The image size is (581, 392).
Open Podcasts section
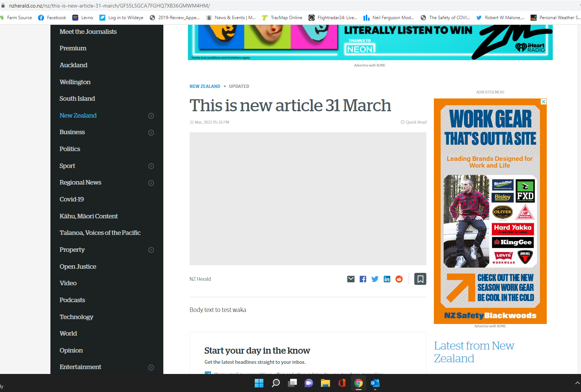[x=72, y=300]
